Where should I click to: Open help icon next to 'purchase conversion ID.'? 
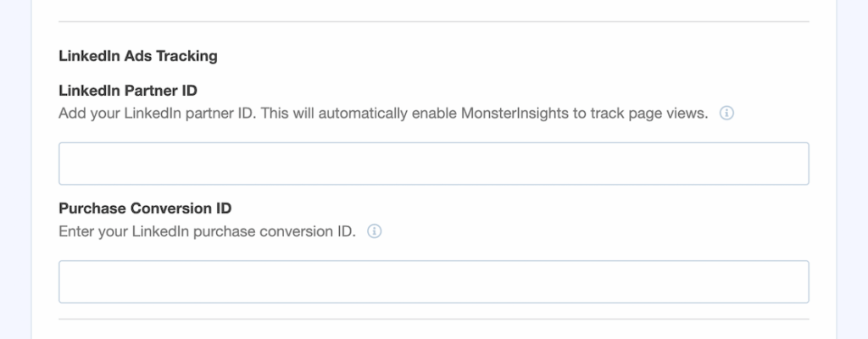point(374,231)
